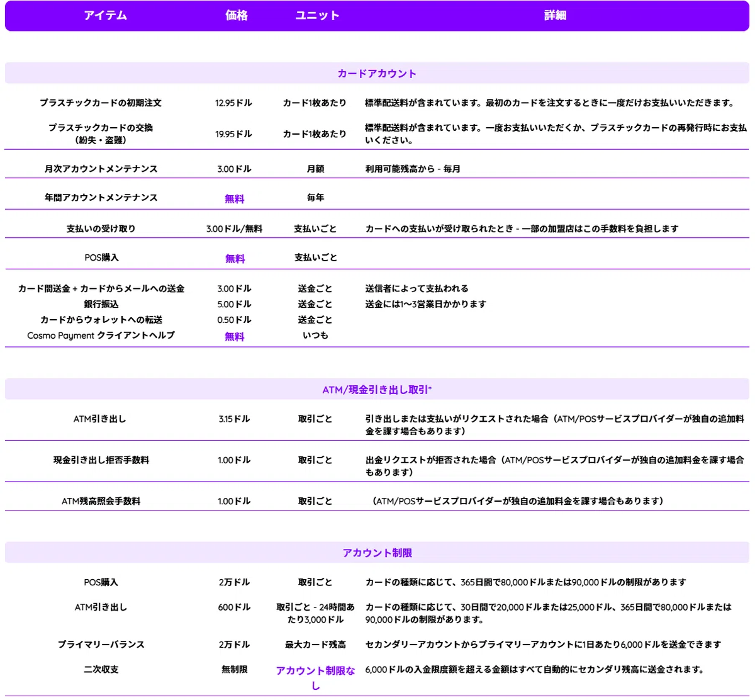The image size is (755, 700).
Task: Select the アカウント制限 section heading
Action: (377, 553)
